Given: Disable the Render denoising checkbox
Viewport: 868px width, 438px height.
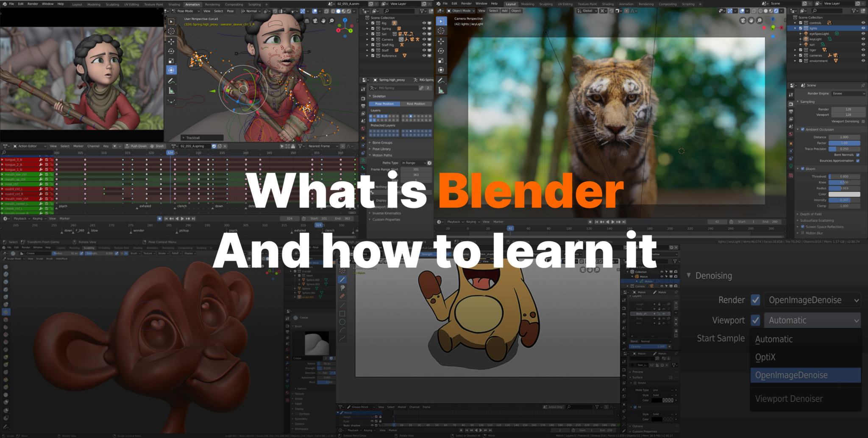Looking at the screenshot, I should [755, 300].
